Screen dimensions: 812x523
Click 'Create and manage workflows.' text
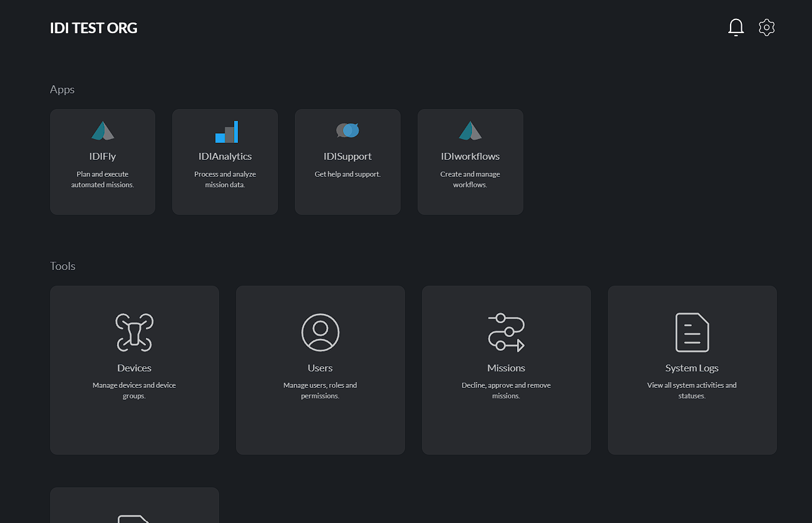point(470,180)
